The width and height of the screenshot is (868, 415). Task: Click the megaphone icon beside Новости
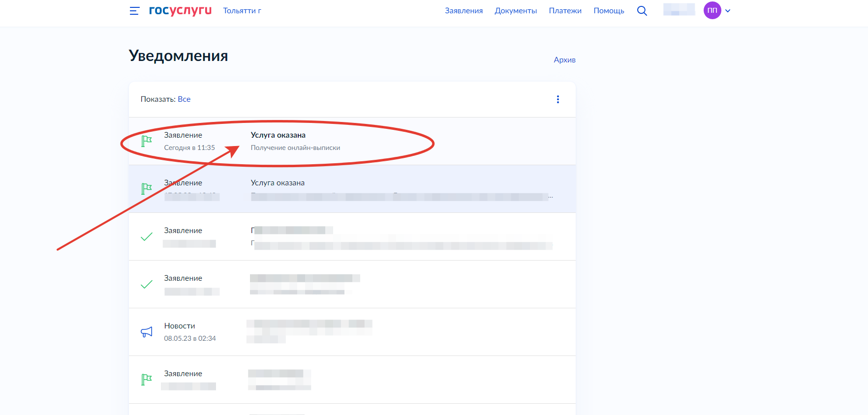(147, 332)
